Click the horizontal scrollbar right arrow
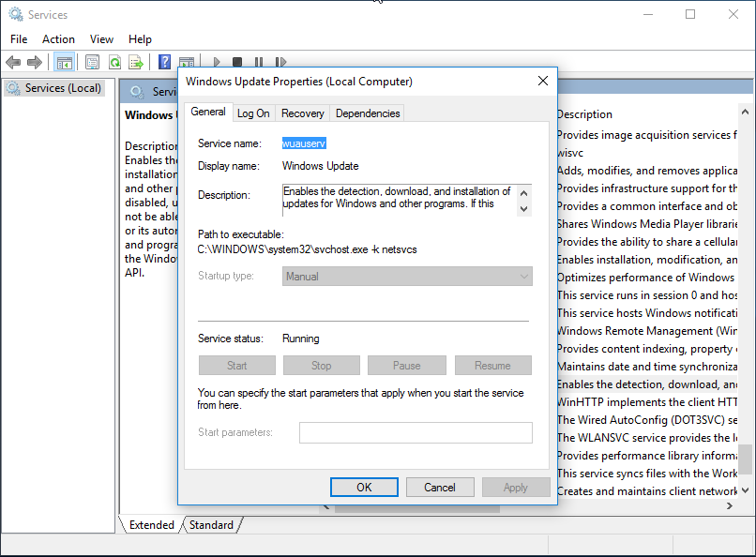Screen dimensions: 756x557 click(730, 505)
